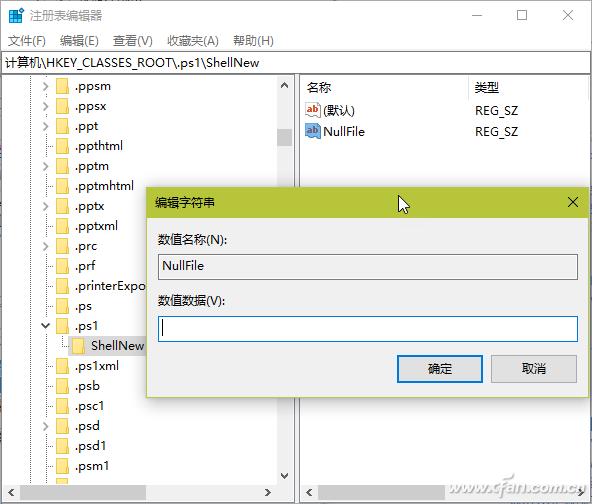Select the .ps1 folder icon
This screenshot has height=504, width=592.
pyautogui.click(x=62, y=326)
